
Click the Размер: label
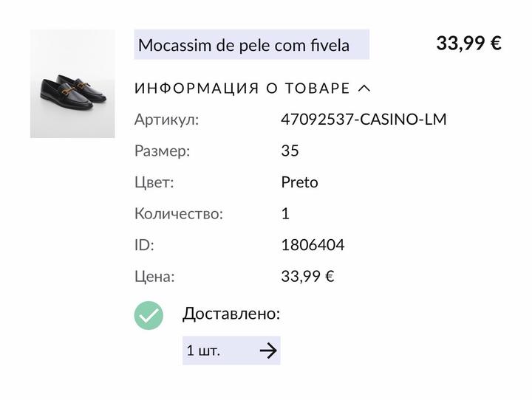(163, 151)
